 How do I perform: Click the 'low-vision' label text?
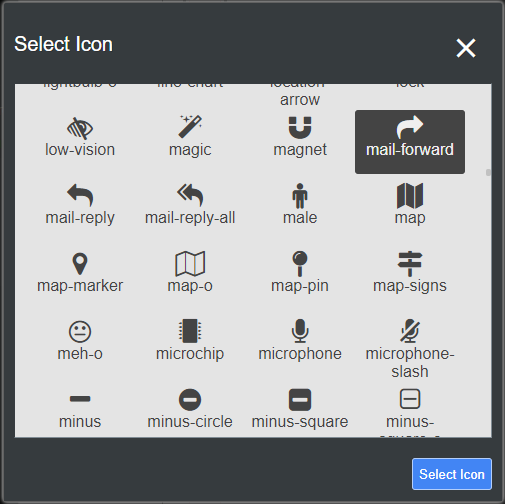tap(80, 150)
